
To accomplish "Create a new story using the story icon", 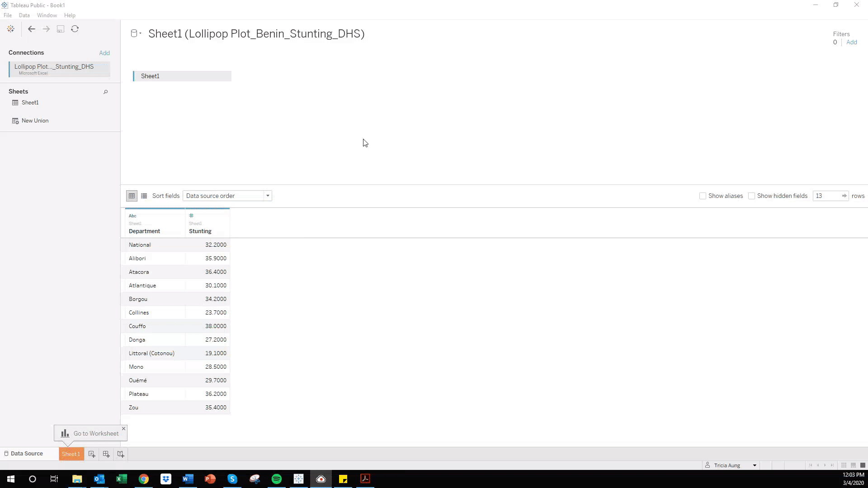I will (x=121, y=454).
